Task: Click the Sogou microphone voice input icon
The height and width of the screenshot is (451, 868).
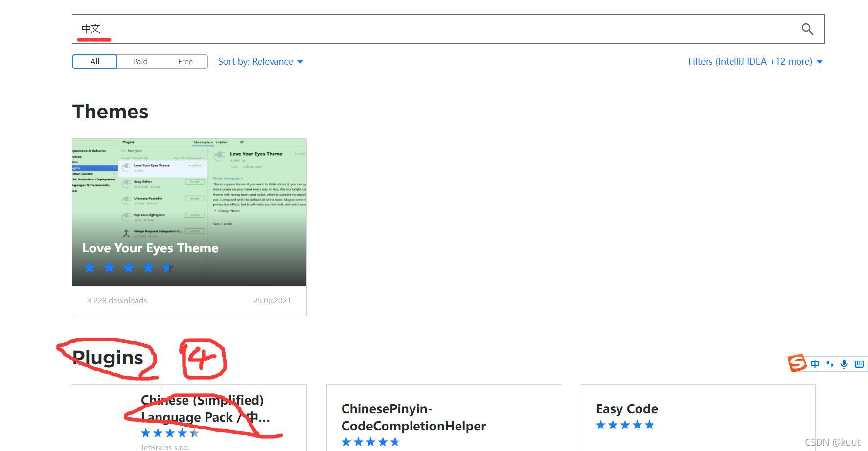Action: click(x=844, y=364)
